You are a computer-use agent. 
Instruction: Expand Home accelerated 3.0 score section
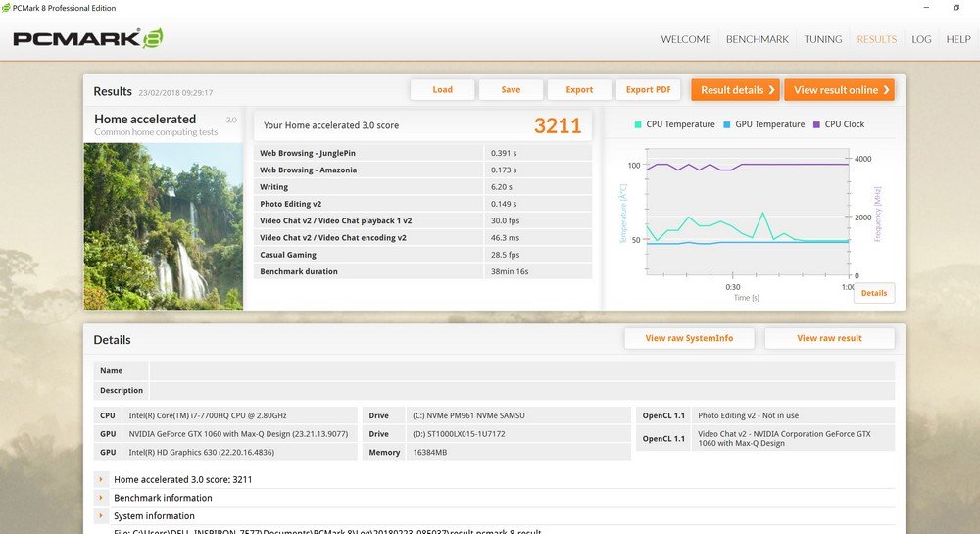pyautogui.click(x=101, y=480)
